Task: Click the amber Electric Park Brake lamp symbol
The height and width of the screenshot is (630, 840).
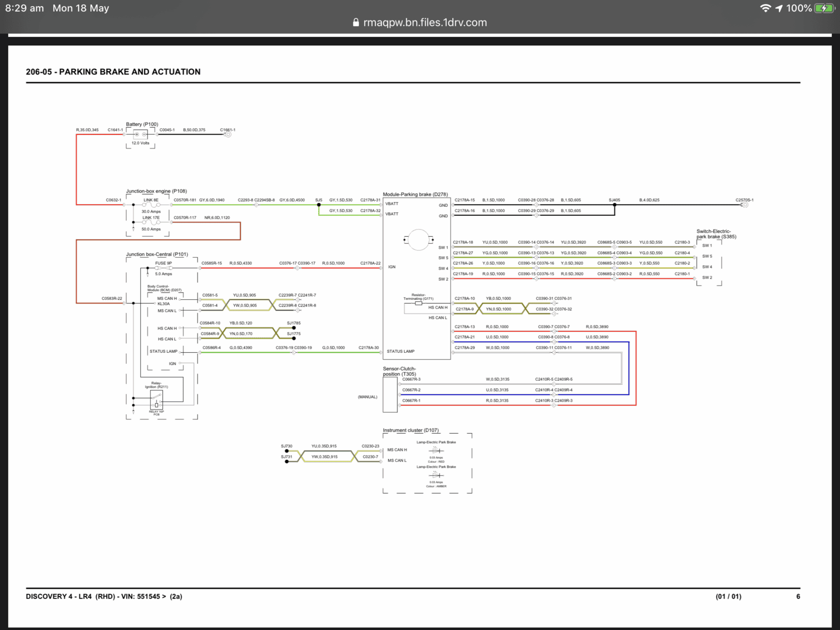Action: (436, 475)
